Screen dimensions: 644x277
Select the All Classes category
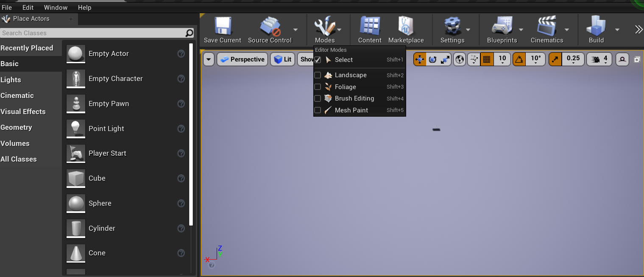pos(31,159)
